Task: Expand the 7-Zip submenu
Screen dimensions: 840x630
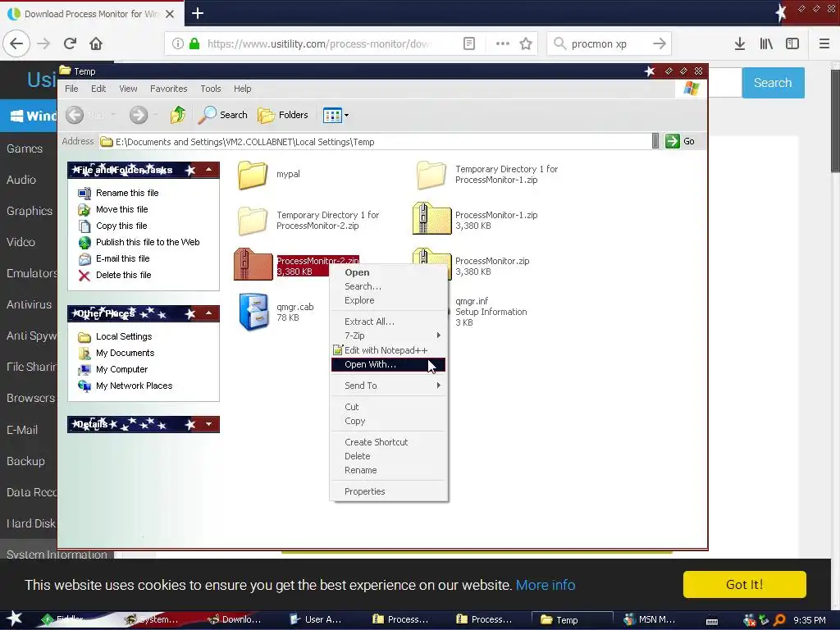Action: pos(389,336)
